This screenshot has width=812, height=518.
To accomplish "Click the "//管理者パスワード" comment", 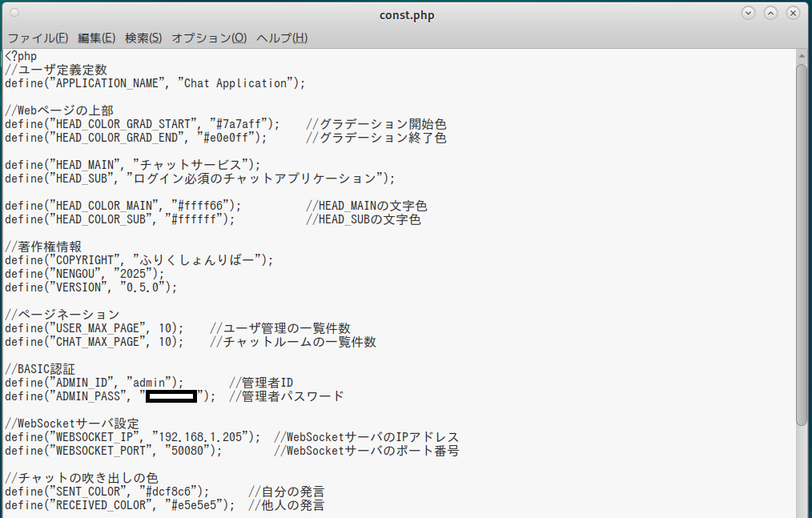I will click(x=287, y=396).
